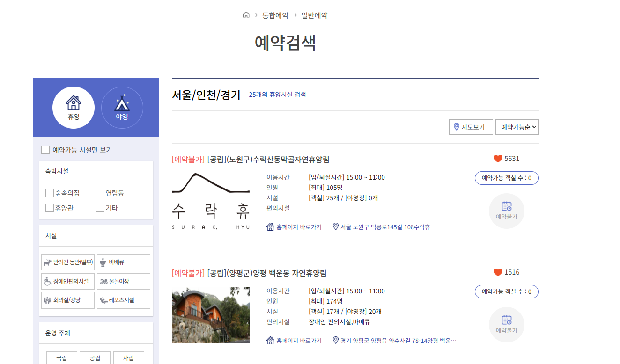Image resolution: width=620 pixels, height=364 pixels.
Task: Open 양평 백운봉 자연휴양림 title link
Action: 249,273
